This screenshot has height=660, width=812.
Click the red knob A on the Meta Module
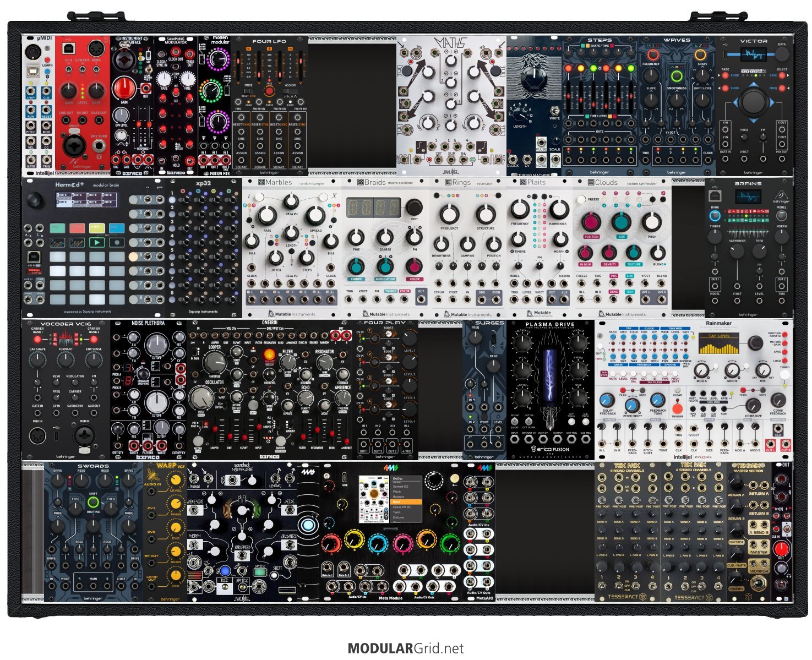(330, 543)
